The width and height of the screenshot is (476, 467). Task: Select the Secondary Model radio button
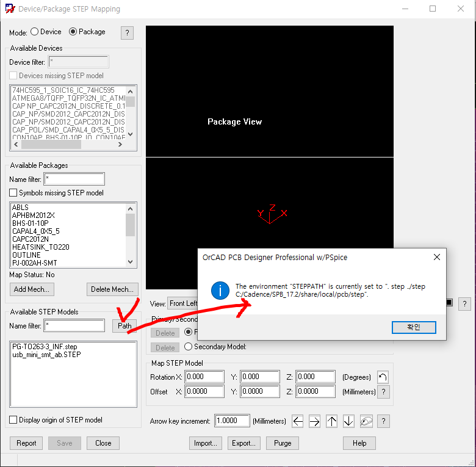click(188, 347)
